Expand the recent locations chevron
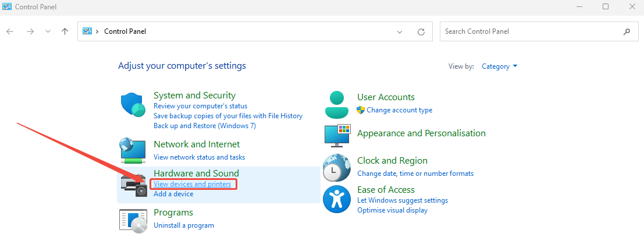 tap(48, 31)
